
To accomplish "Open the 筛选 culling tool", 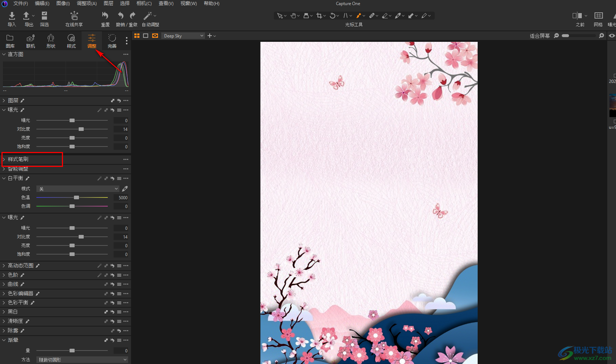I will (x=44, y=16).
